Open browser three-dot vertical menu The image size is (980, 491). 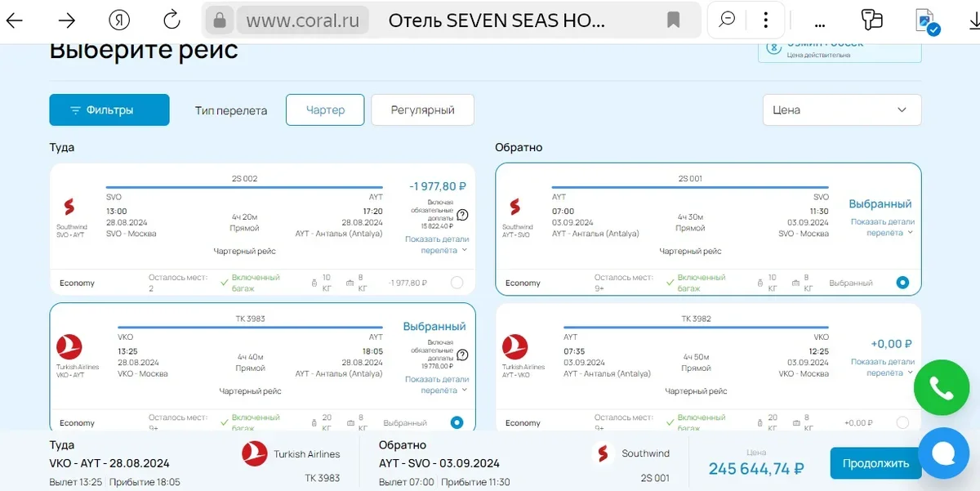[x=765, y=20]
